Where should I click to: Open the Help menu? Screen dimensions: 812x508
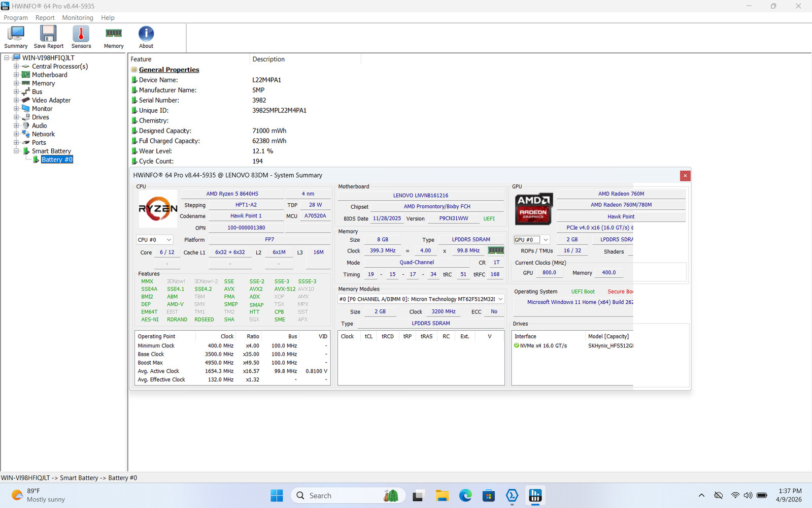108,18
